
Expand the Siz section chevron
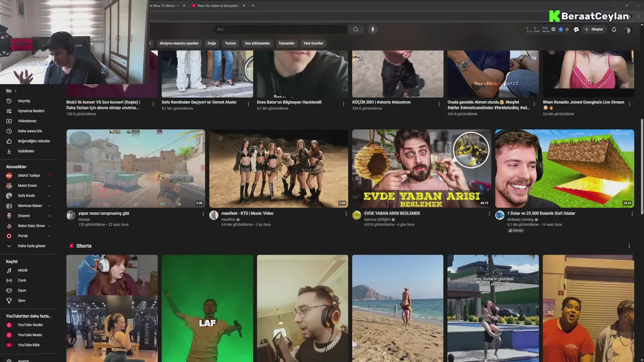(x=16, y=91)
